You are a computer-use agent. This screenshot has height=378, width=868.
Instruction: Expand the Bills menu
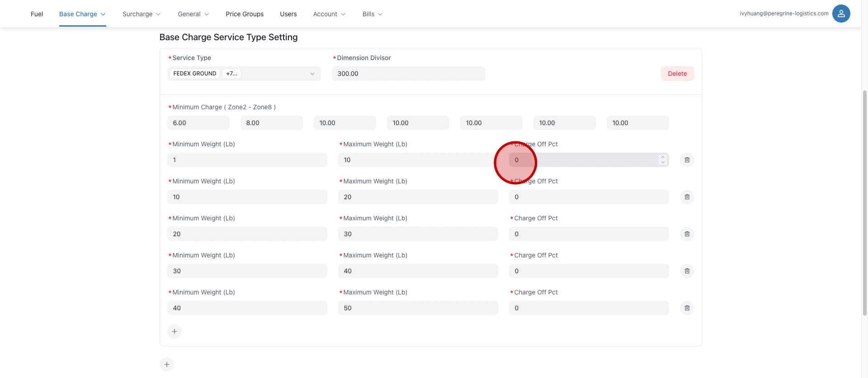(373, 14)
